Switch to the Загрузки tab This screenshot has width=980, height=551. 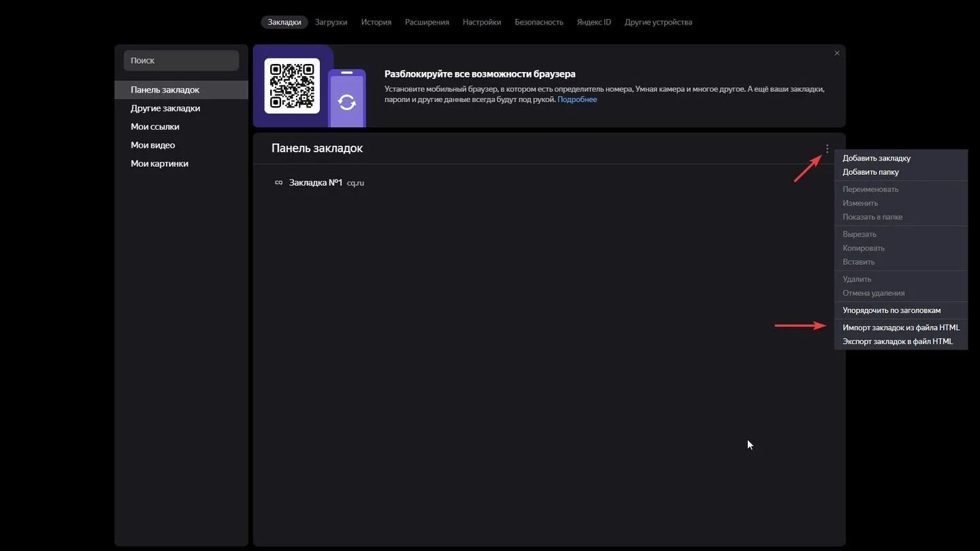331,22
